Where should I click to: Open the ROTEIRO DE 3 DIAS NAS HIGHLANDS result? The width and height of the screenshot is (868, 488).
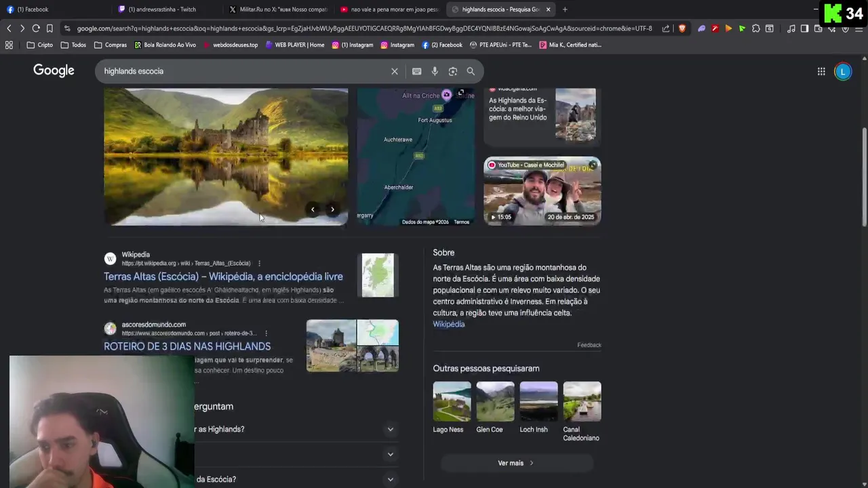187,346
